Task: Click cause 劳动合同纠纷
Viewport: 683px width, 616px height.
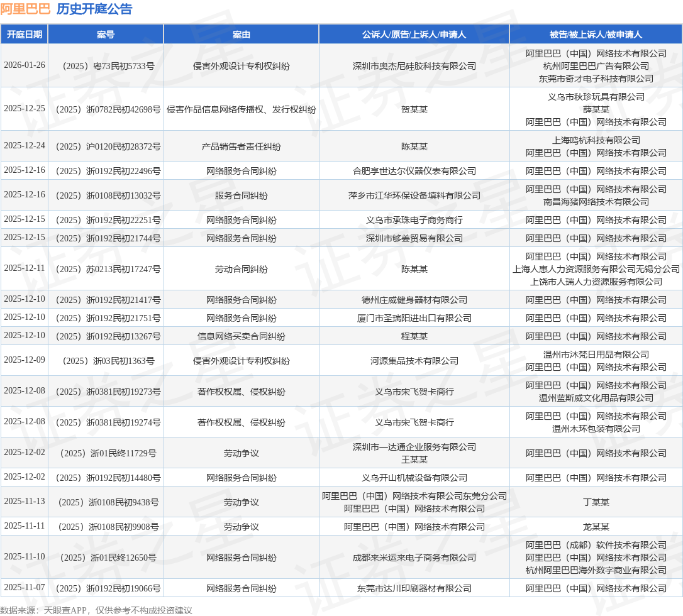Action: pos(241,270)
